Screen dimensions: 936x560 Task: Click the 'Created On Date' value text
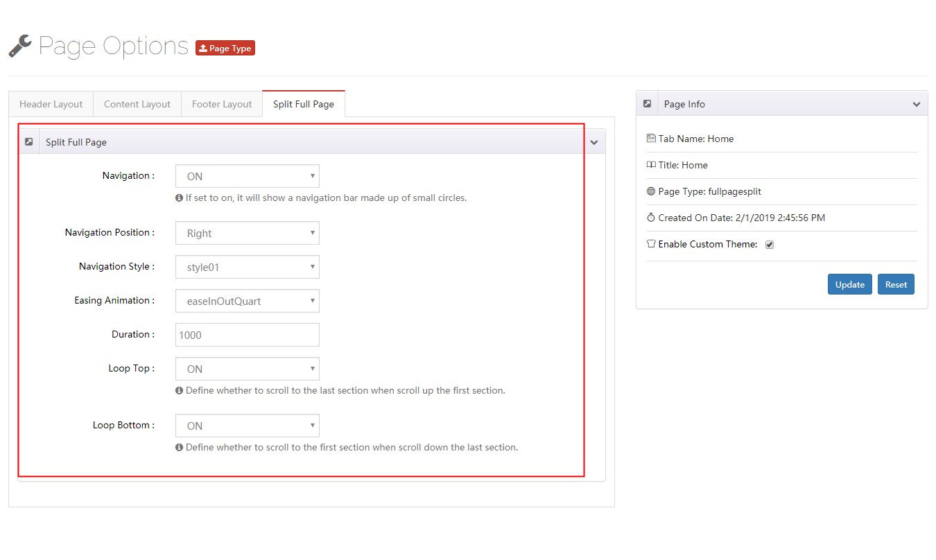click(782, 218)
